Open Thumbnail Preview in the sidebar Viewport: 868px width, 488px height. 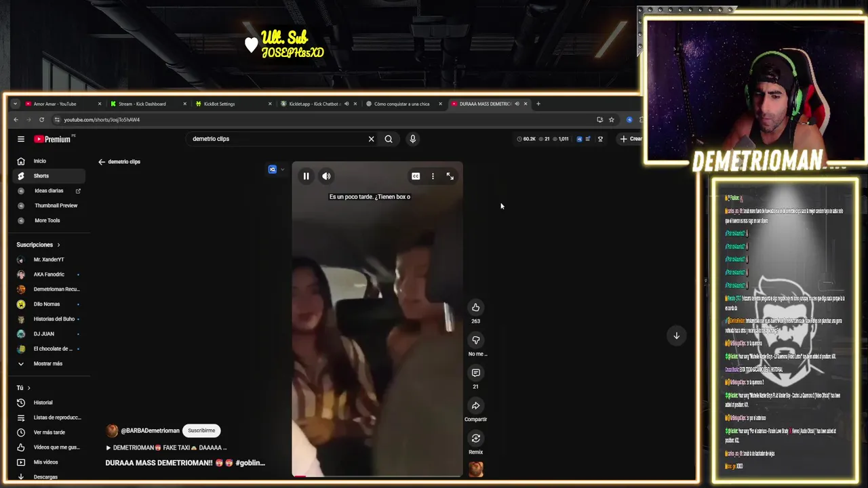(49, 205)
